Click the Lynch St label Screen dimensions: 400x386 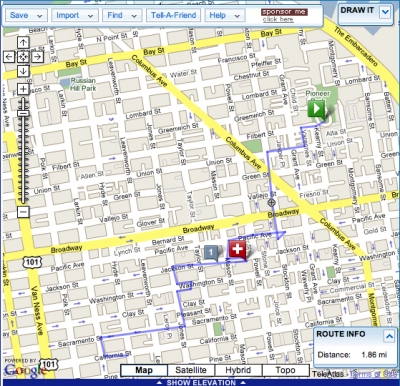tap(127, 251)
